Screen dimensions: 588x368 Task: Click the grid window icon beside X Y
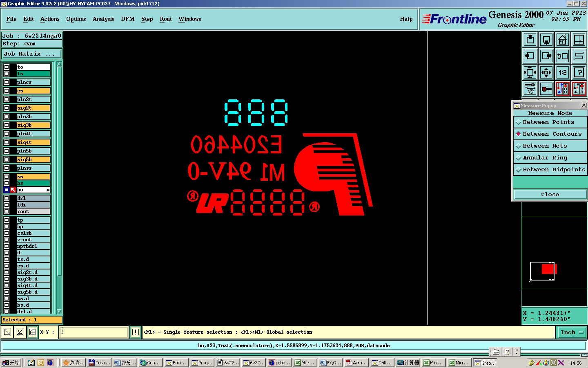coord(33,332)
